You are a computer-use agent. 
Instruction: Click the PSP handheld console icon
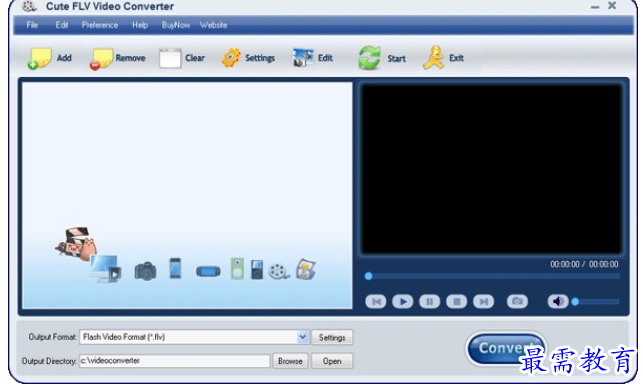(x=208, y=271)
